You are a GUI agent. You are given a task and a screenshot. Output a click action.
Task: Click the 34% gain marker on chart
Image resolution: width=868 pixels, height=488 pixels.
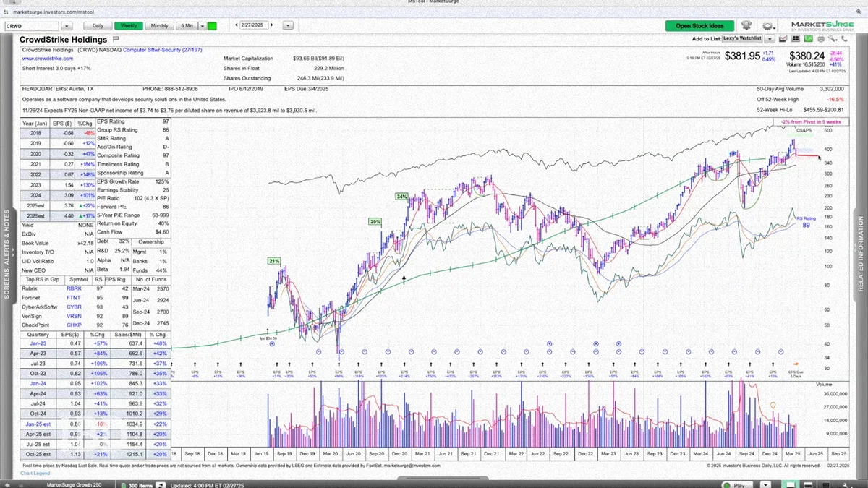[401, 196]
